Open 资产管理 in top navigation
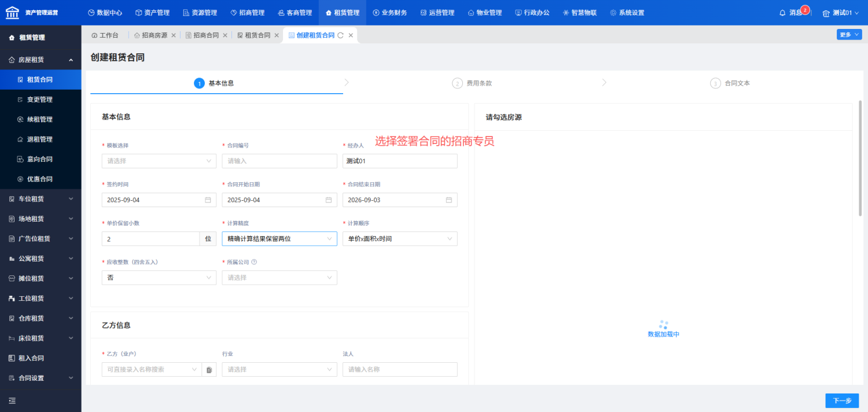The image size is (868, 412). tap(152, 13)
